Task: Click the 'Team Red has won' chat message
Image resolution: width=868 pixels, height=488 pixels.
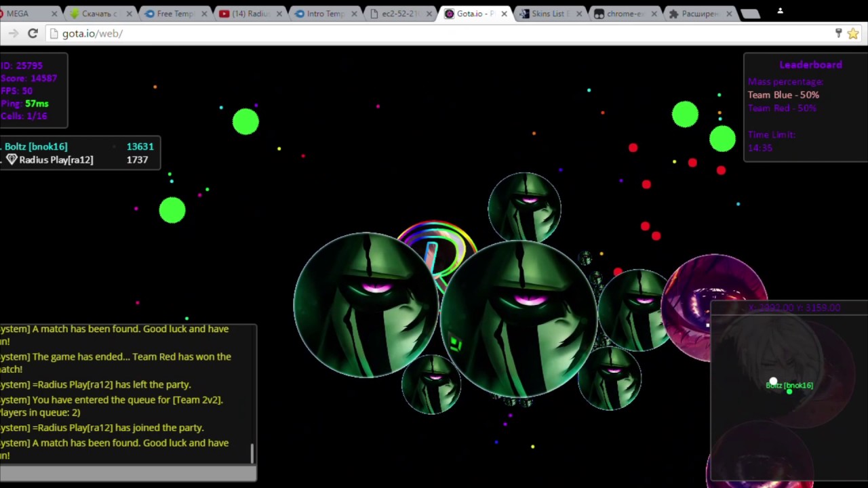Action: 115,363
